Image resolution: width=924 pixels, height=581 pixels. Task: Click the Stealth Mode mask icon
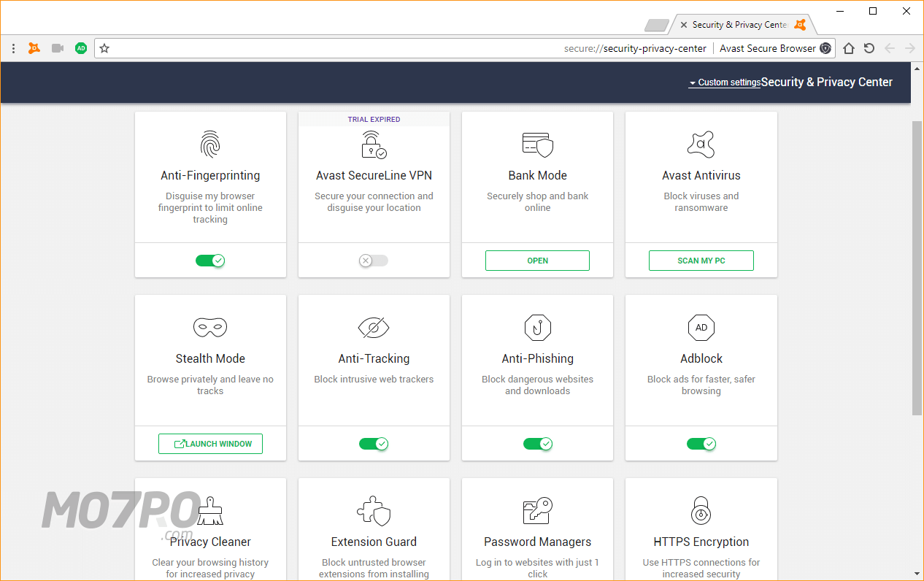tap(210, 327)
